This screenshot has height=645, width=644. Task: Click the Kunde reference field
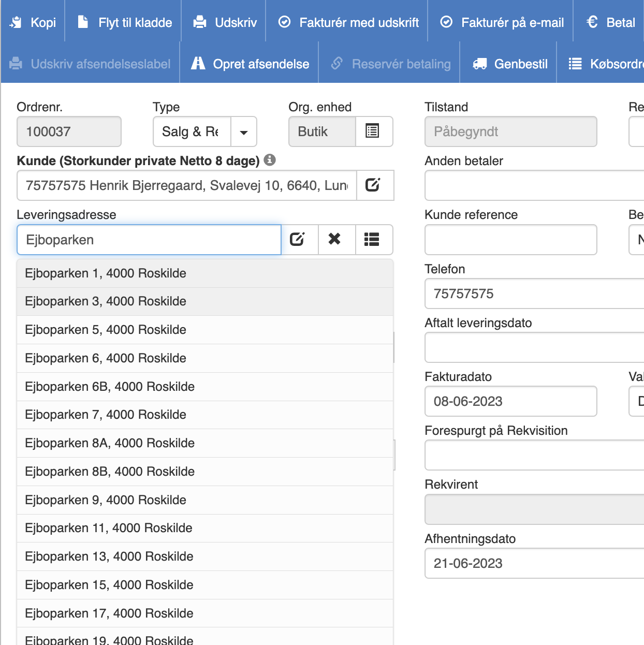510,240
